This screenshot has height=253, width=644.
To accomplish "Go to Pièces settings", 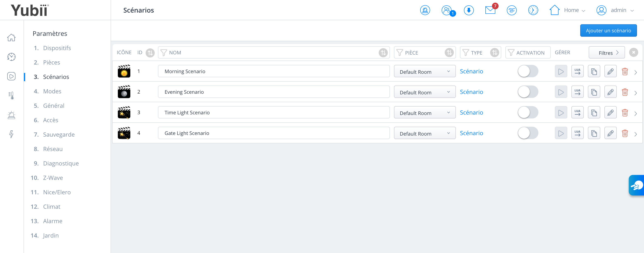I will point(52,62).
